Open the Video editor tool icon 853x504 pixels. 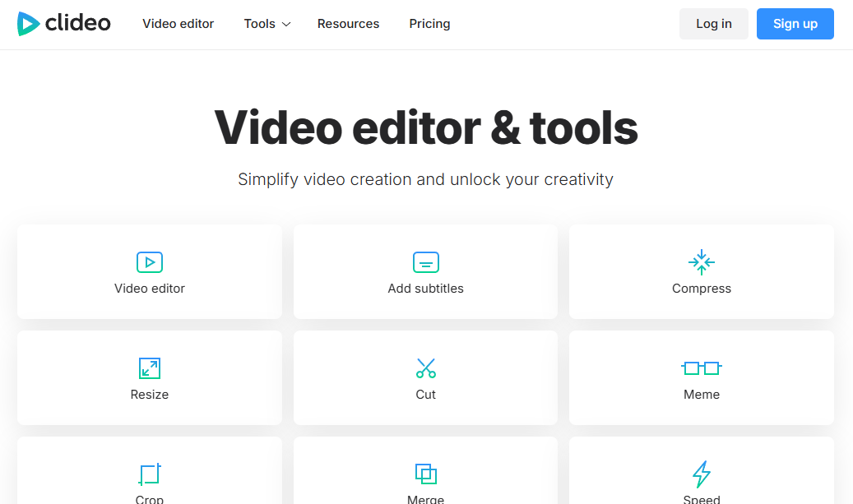click(x=150, y=262)
